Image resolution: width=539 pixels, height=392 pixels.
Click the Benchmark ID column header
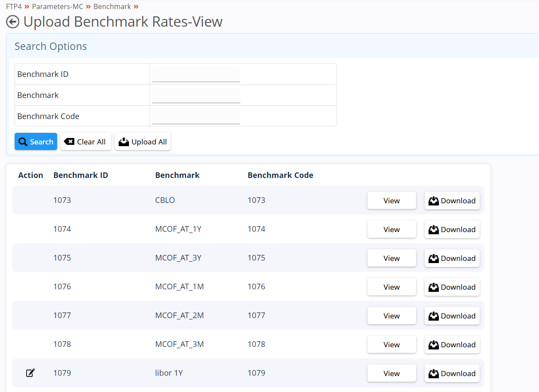pos(81,175)
